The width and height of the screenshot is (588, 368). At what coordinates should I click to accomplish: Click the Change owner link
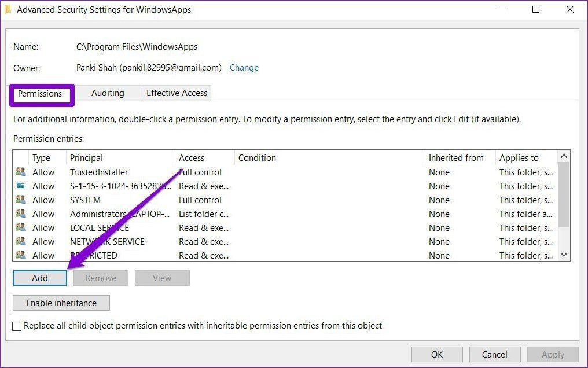tap(244, 68)
